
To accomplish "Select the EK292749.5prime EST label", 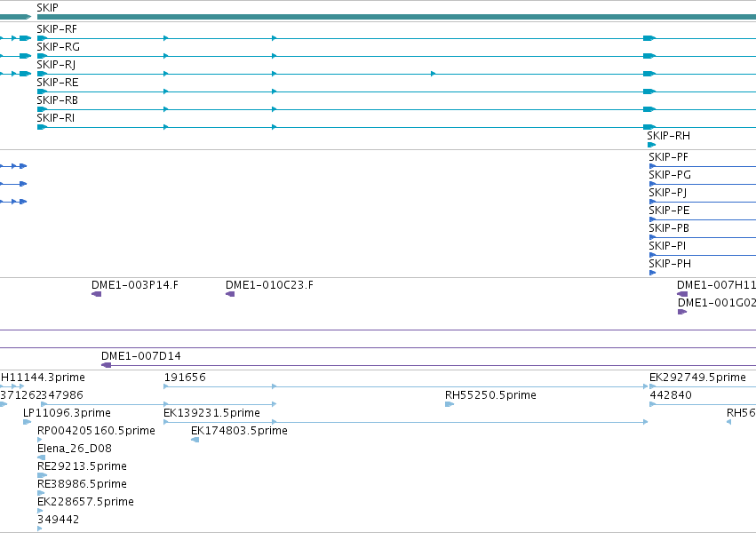I will click(x=697, y=378).
